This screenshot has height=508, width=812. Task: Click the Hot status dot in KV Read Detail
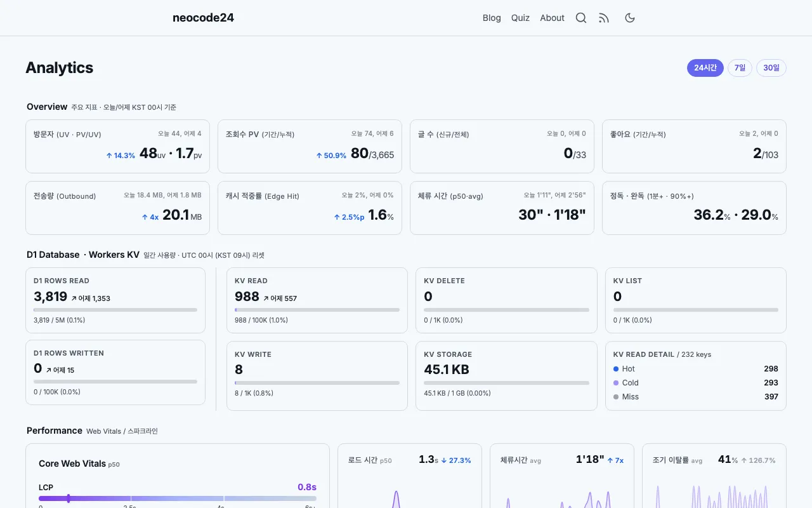click(615, 369)
